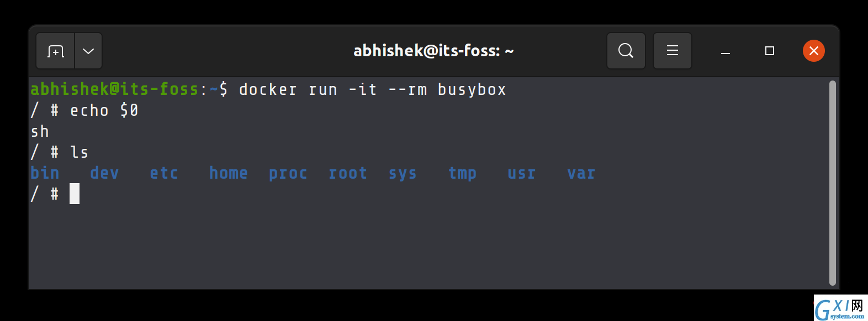Click the proc directory name

(x=288, y=174)
